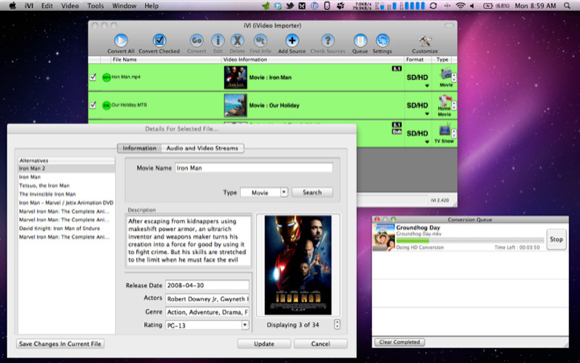Image resolution: width=580 pixels, height=363 pixels.
Task: Select Iron Man 2 in Alternatives list
Action: 67,168
